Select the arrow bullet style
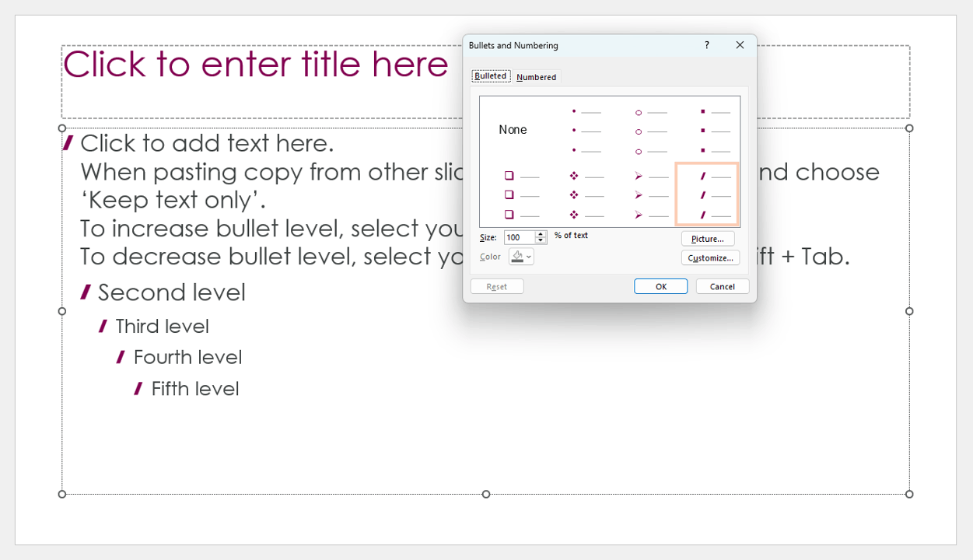Screen dimensions: 973x560 point(650,193)
